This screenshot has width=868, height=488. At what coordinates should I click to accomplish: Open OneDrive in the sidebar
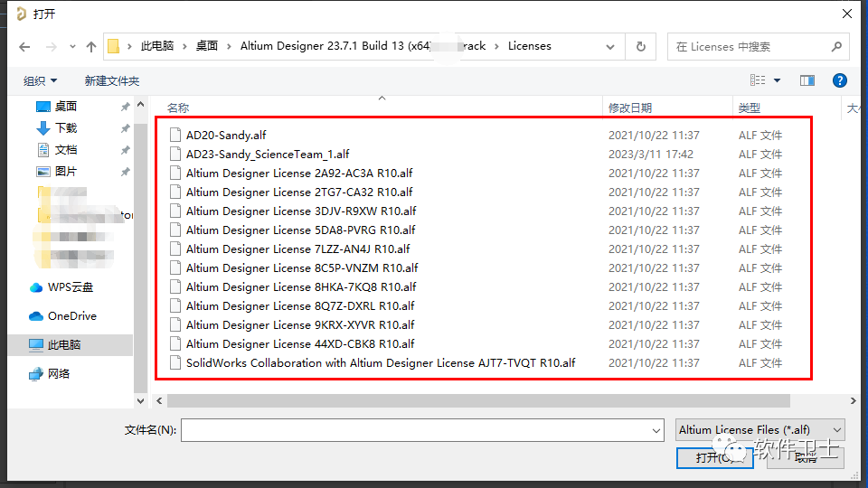(x=72, y=316)
